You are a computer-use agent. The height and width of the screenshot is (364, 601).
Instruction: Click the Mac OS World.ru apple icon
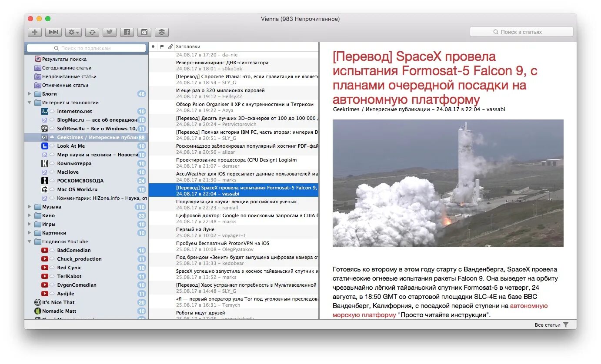click(44, 189)
